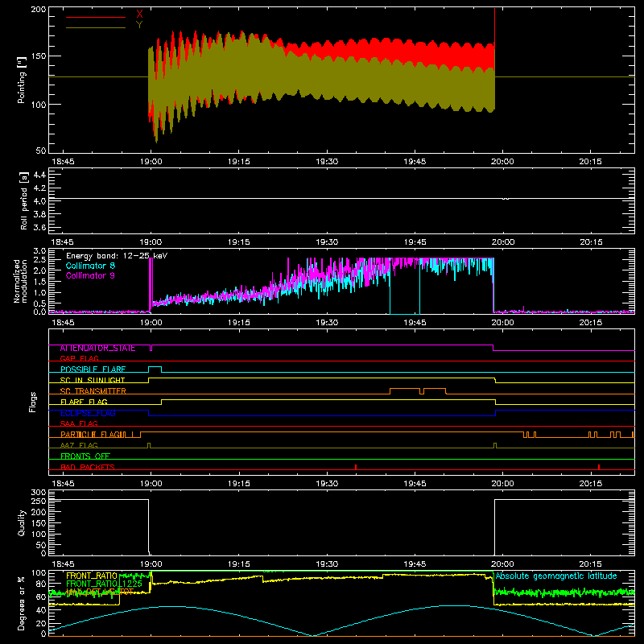This screenshot has width=644, height=644.
Task: Click the BAD_PACKETS flag label
Action: pyautogui.click(x=88, y=467)
